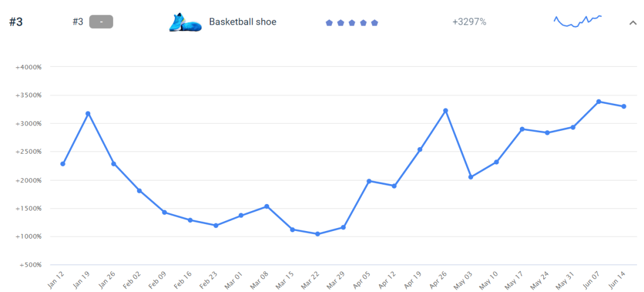
Task: Click the third pentagon rating icon
Action: tap(352, 23)
